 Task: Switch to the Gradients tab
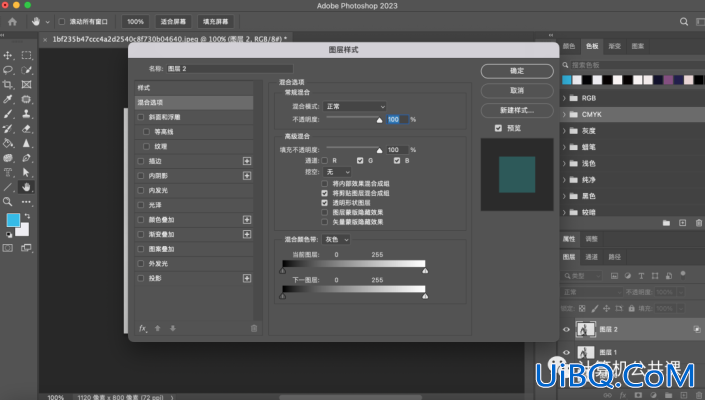[615, 46]
